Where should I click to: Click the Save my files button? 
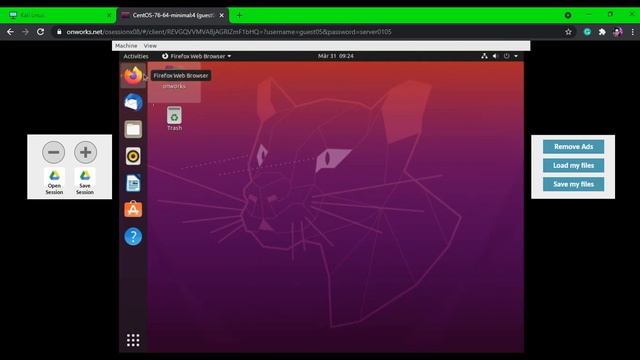(x=573, y=184)
